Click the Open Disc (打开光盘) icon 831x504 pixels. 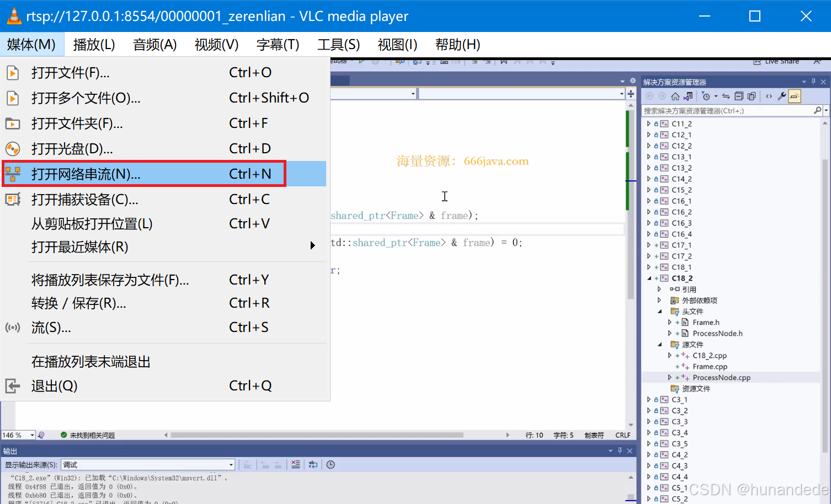point(13,149)
